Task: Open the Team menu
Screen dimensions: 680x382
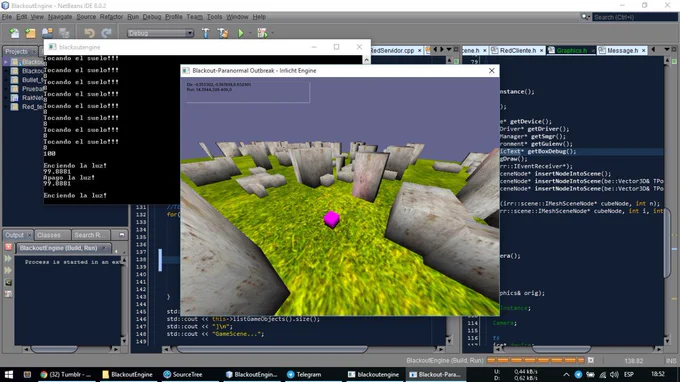Action: click(x=194, y=17)
